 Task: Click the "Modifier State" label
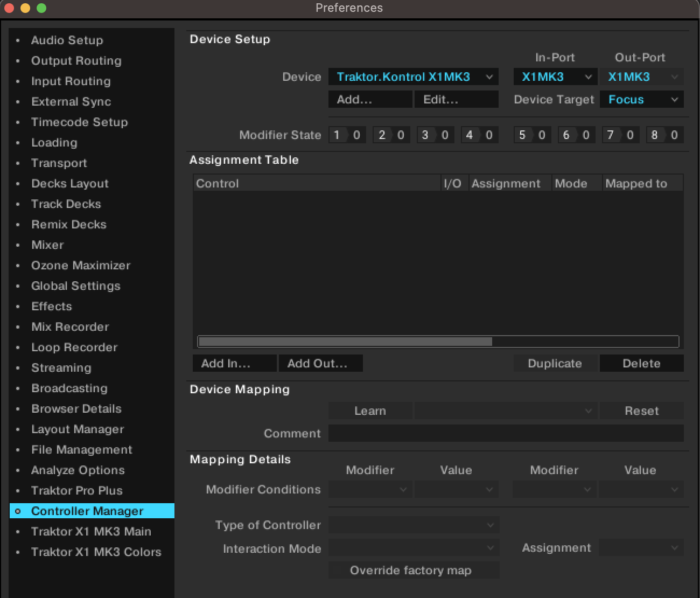(280, 135)
